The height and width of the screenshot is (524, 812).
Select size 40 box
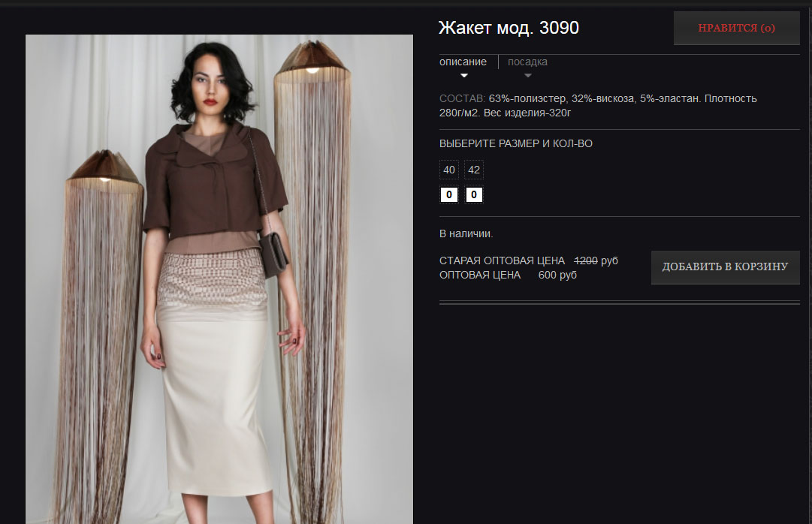[x=449, y=170]
